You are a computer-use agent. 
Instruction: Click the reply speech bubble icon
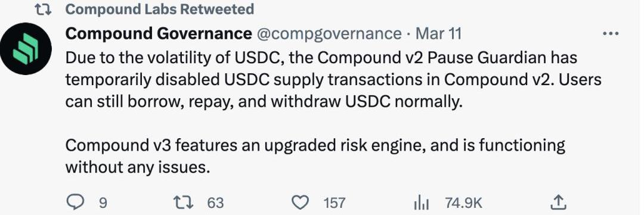click(x=75, y=202)
